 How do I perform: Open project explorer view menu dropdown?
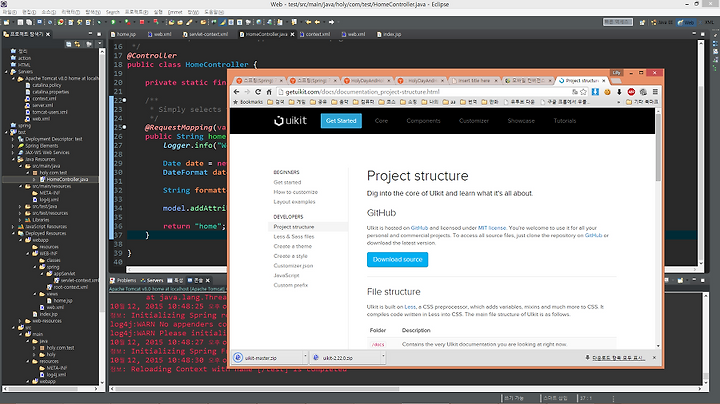click(x=100, y=44)
